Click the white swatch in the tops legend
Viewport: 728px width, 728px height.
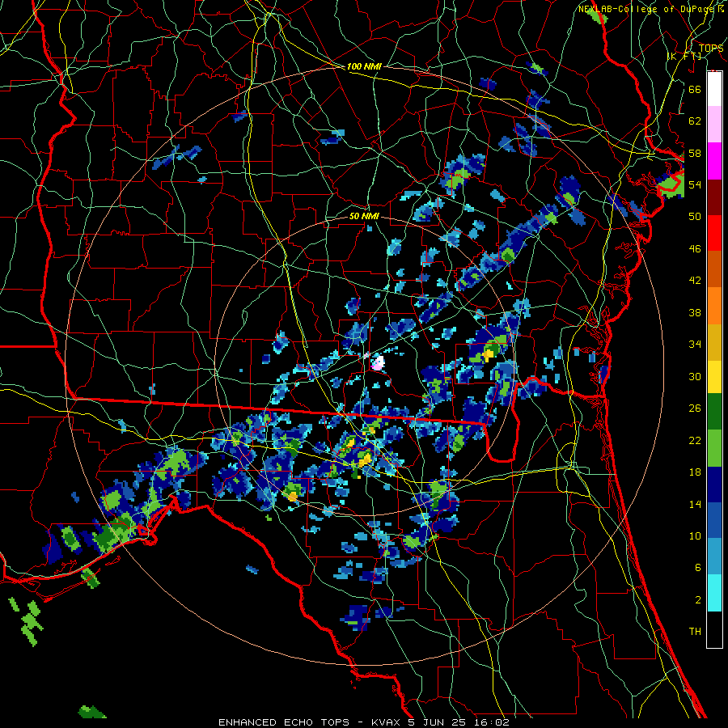714,89
